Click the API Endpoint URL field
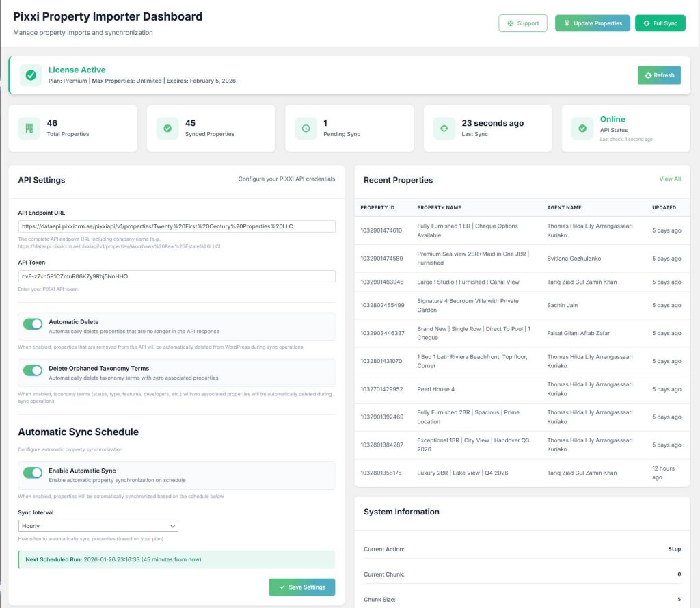700x608 pixels. tap(176, 226)
